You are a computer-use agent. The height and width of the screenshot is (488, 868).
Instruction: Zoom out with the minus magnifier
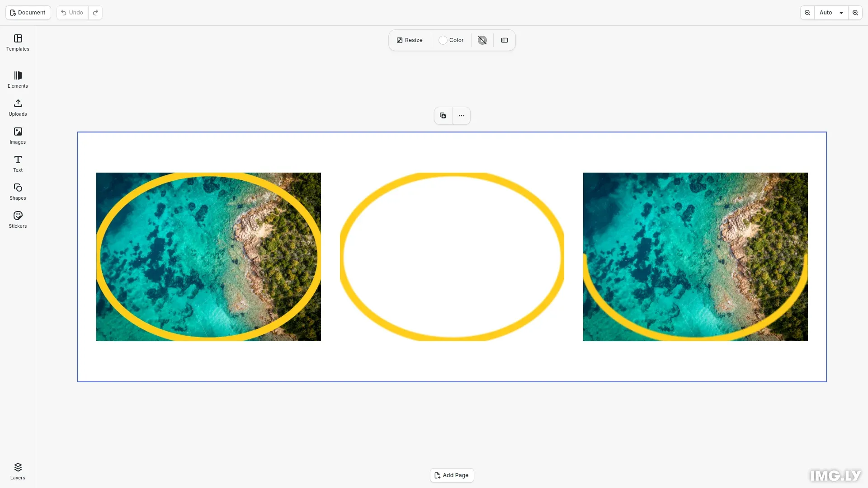(807, 13)
